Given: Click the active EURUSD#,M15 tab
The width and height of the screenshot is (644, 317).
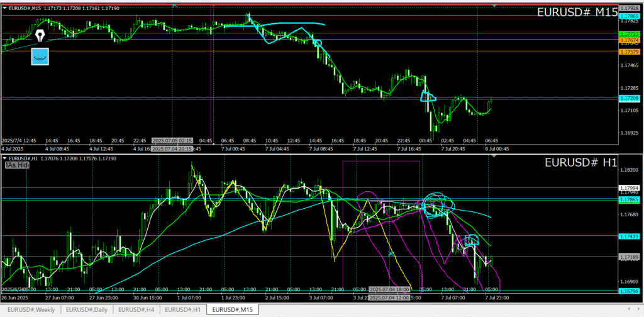Looking at the screenshot, I should [x=233, y=309].
